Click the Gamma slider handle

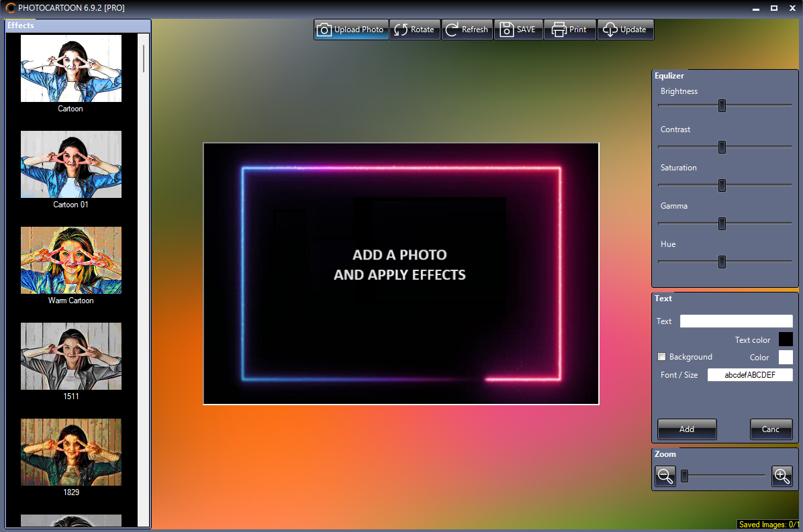[722, 223]
